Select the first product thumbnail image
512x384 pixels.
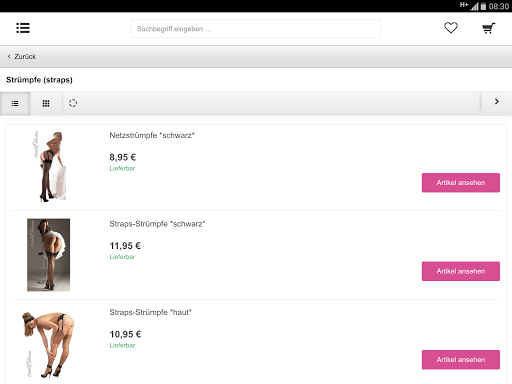coord(50,166)
